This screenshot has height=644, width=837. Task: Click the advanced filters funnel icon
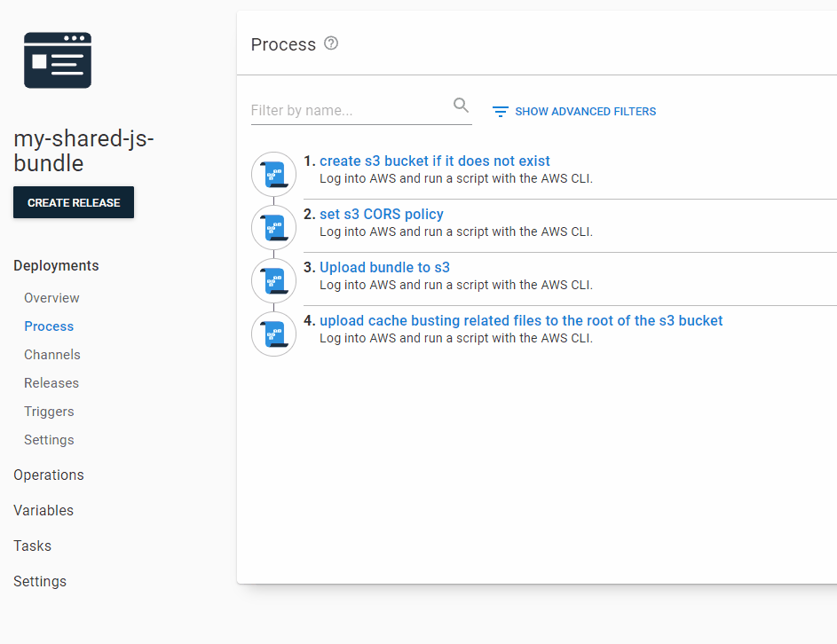[x=501, y=112]
